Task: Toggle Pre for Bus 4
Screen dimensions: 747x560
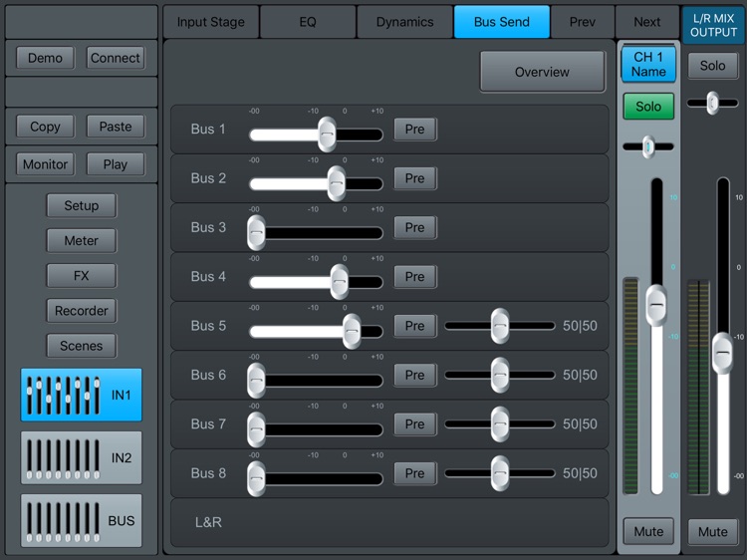Action: coord(415,276)
